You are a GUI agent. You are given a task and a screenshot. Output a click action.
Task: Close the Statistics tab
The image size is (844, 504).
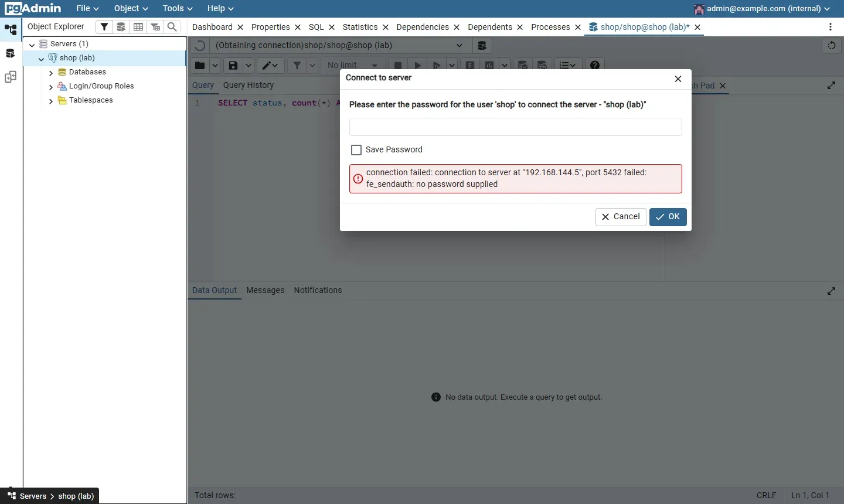coord(386,28)
